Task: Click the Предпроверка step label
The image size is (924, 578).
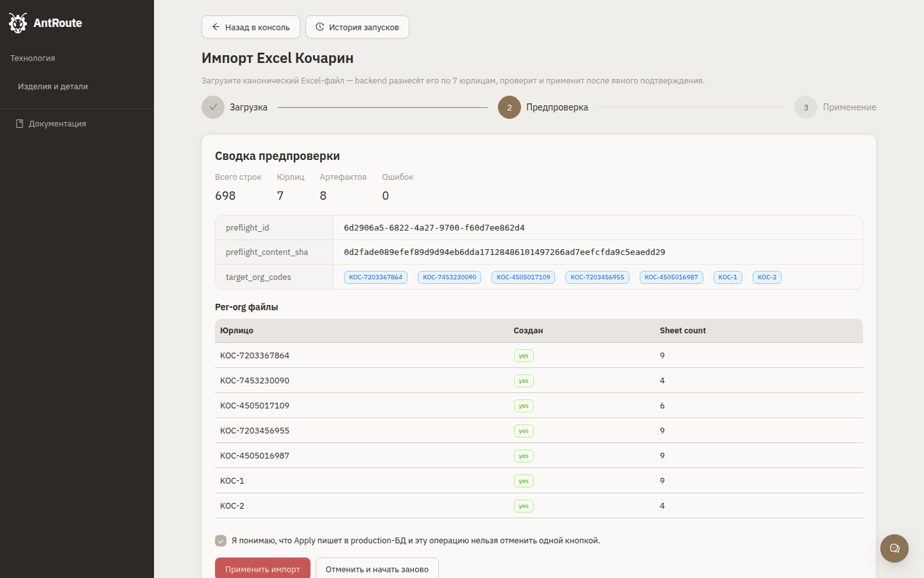Action: [557, 107]
